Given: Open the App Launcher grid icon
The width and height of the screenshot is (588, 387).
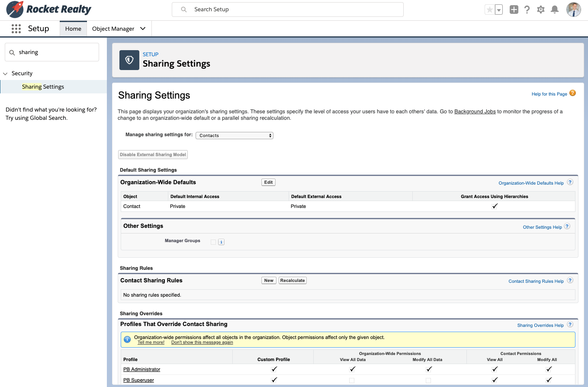Looking at the screenshot, I should tap(16, 29).
